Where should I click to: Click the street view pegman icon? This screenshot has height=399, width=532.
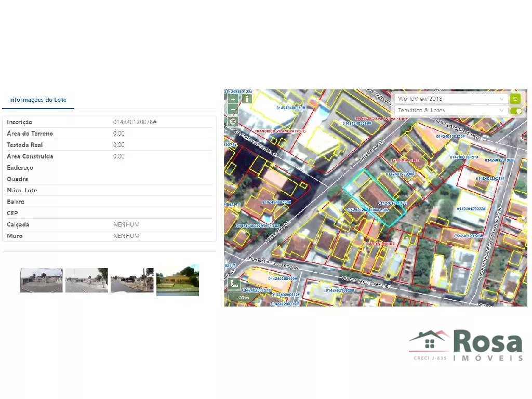coord(247,98)
